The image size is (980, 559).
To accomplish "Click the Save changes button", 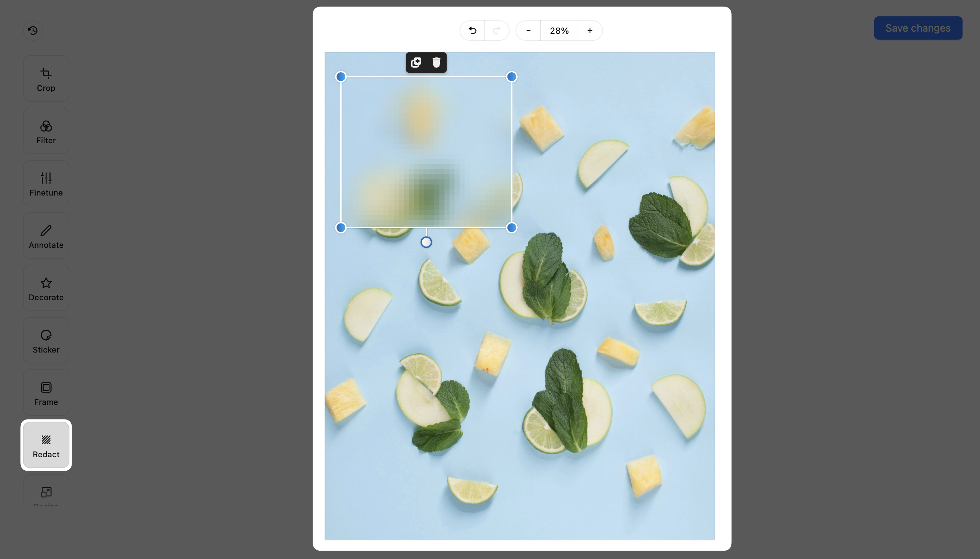I will [x=918, y=28].
